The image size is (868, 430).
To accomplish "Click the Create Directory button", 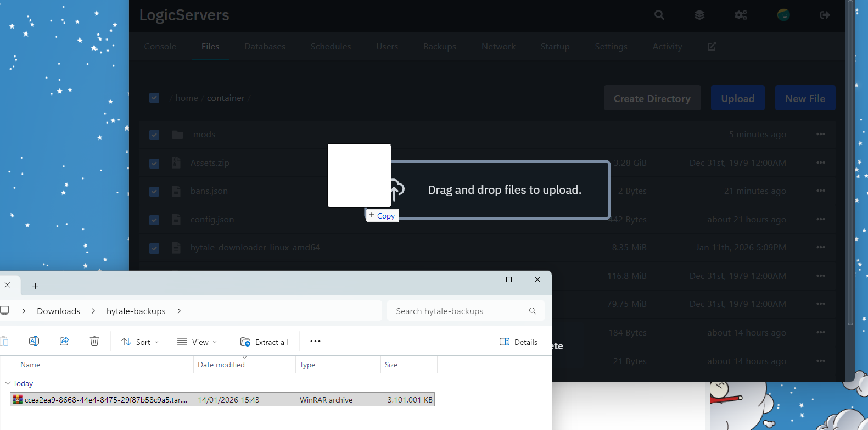I will 652,98.
